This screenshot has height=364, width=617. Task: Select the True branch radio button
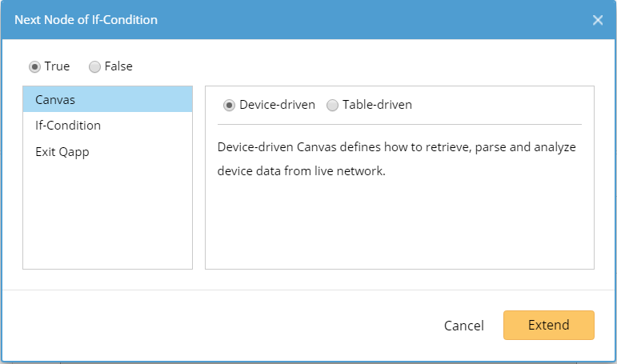[x=35, y=66]
